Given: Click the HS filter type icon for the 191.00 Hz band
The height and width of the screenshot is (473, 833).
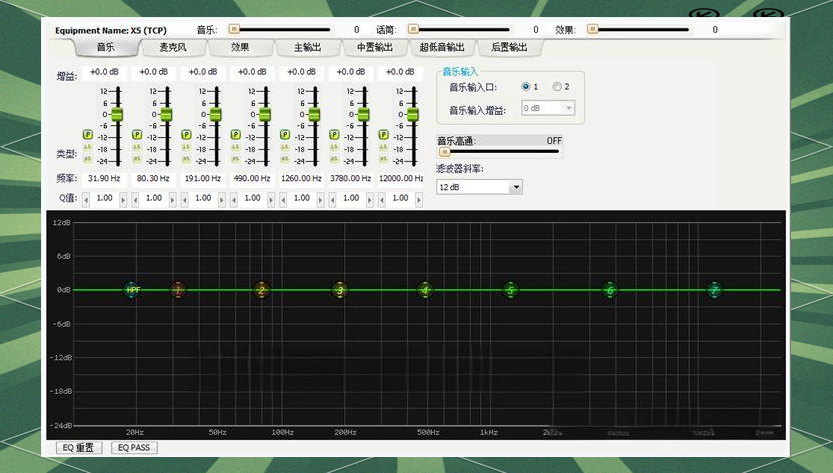Looking at the screenshot, I should pyautogui.click(x=186, y=158).
